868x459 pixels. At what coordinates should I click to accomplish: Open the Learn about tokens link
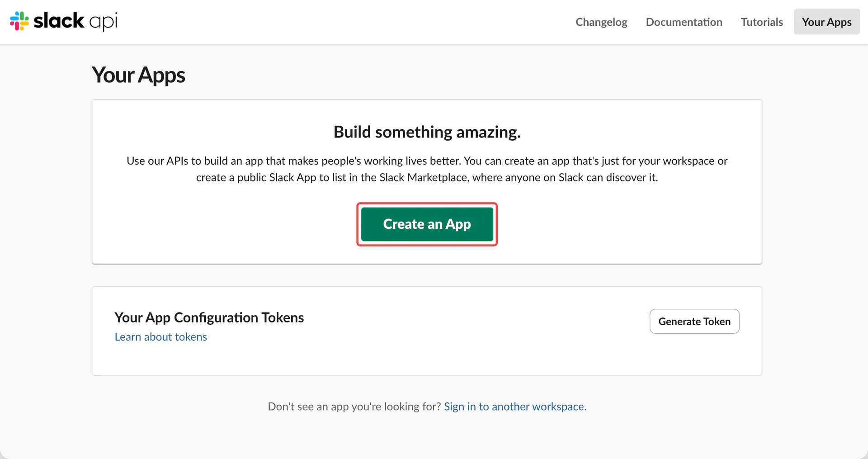[161, 337]
